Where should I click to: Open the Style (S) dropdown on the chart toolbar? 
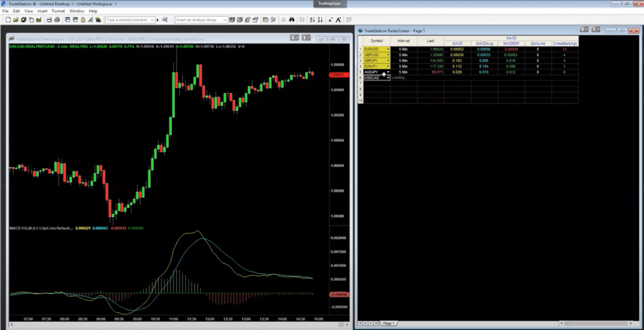pos(294,38)
